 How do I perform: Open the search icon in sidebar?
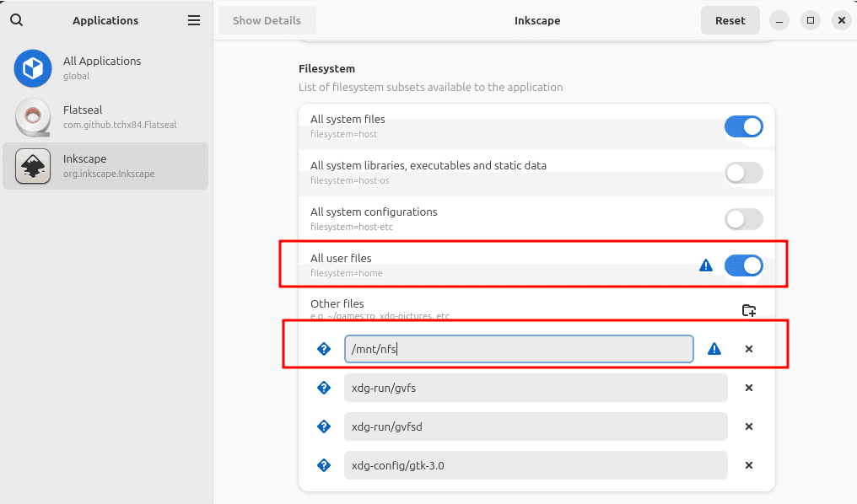pos(16,20)
